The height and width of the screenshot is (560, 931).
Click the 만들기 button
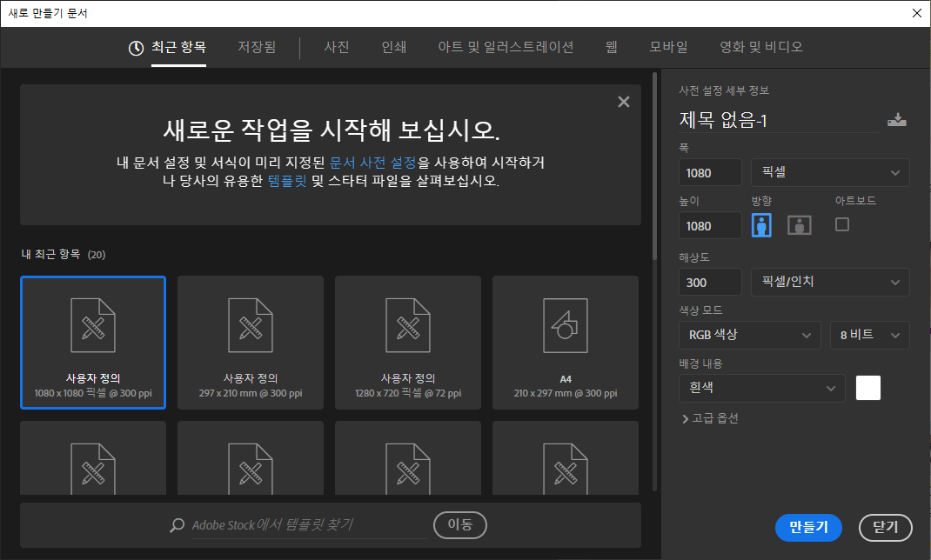click(x=808, y=527)
